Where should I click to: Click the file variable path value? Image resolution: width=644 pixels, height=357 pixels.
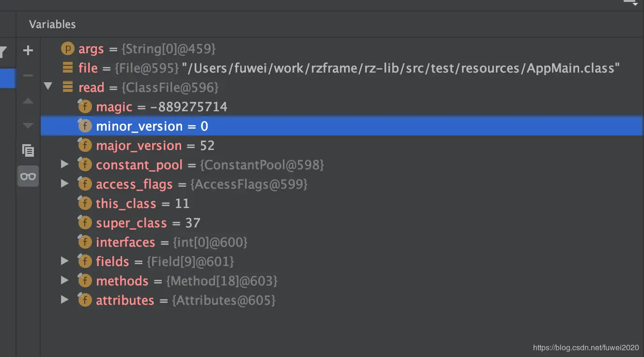(401, 68)
